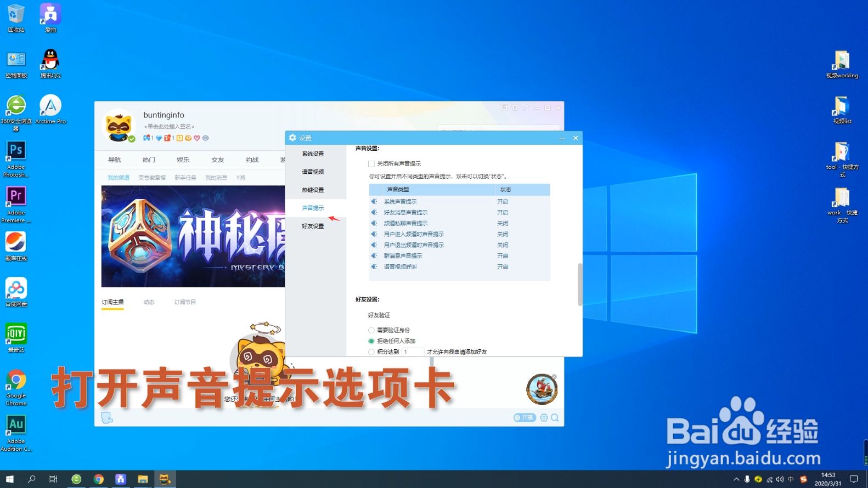
Task: Switch to 热门 tab in YY main window
Action: [149, 160]
